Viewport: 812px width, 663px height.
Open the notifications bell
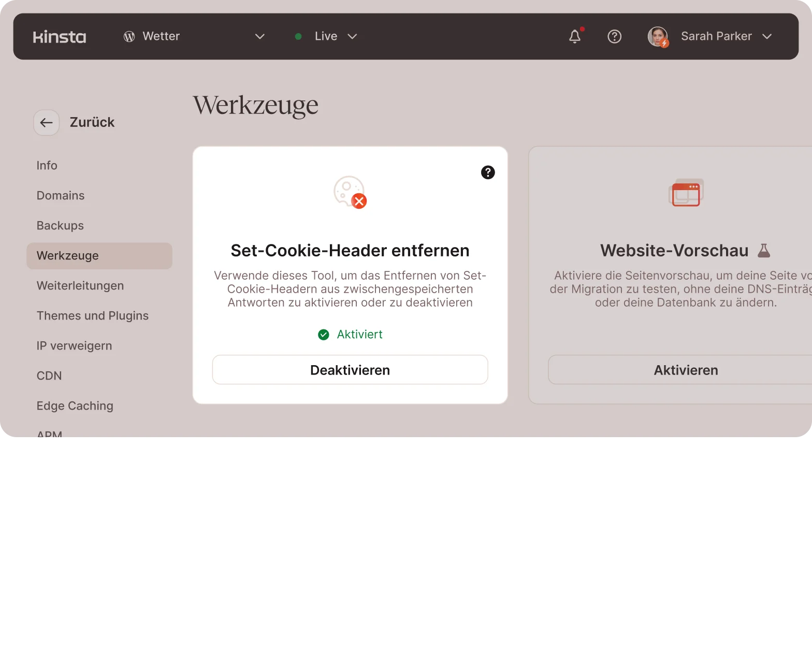click(575, 36)
